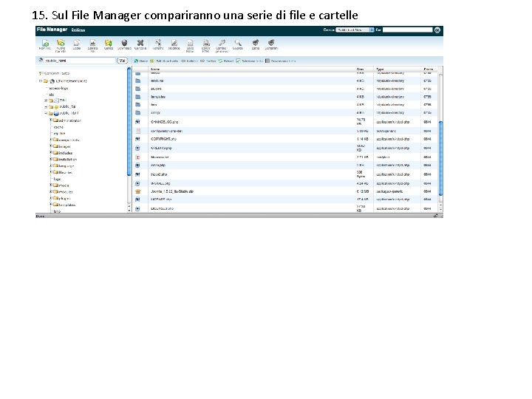The height and width of the screenshot is (399, 532).
Task: Click the Comprimi compress toolbar icon
Action: tap(271, 44)
